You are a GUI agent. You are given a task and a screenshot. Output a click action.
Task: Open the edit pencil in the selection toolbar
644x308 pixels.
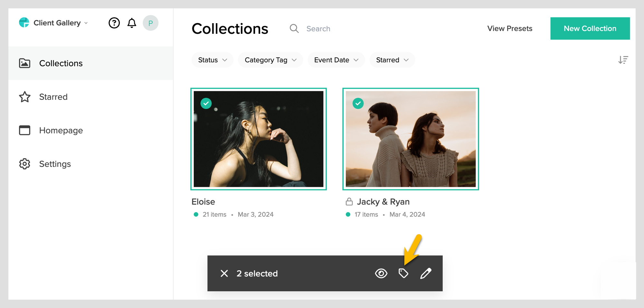point(426,273)
